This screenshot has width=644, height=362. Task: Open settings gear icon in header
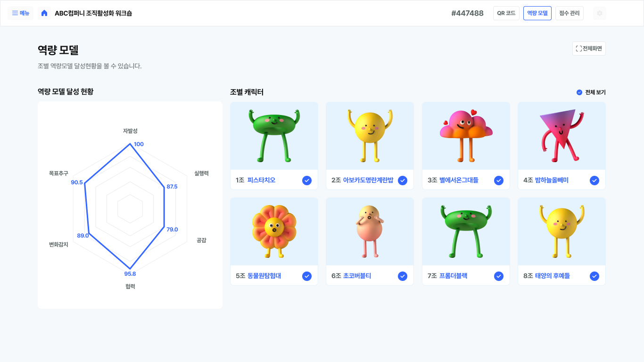tap(599, 13)
